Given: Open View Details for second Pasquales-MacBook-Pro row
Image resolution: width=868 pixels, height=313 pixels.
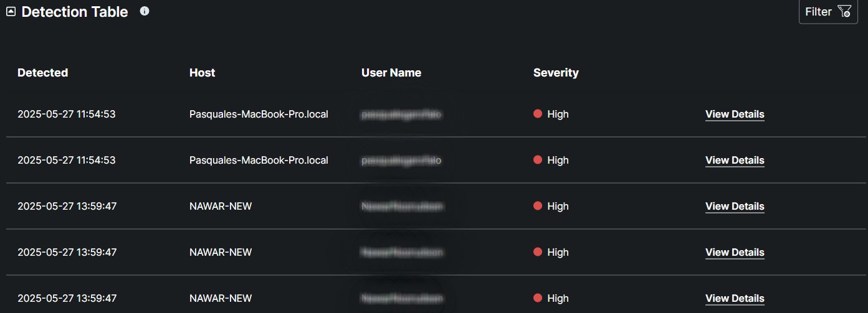Looking at the screenshot, I should coord(735,161).
